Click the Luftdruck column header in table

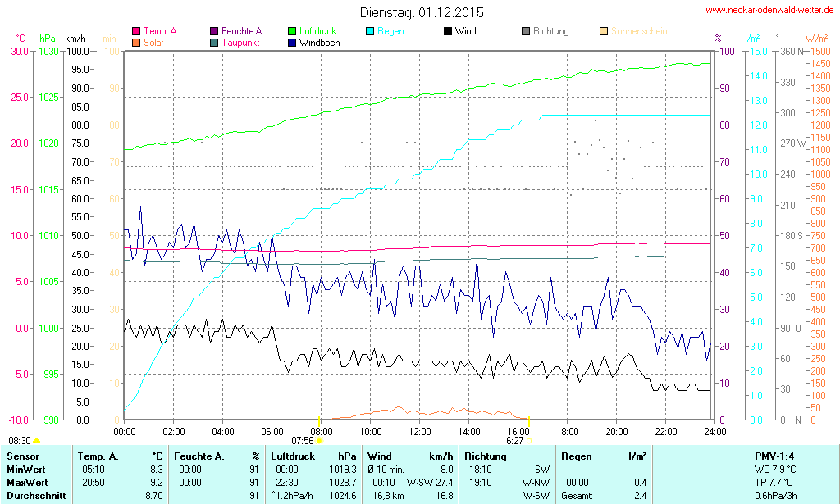tap(292, 456)
